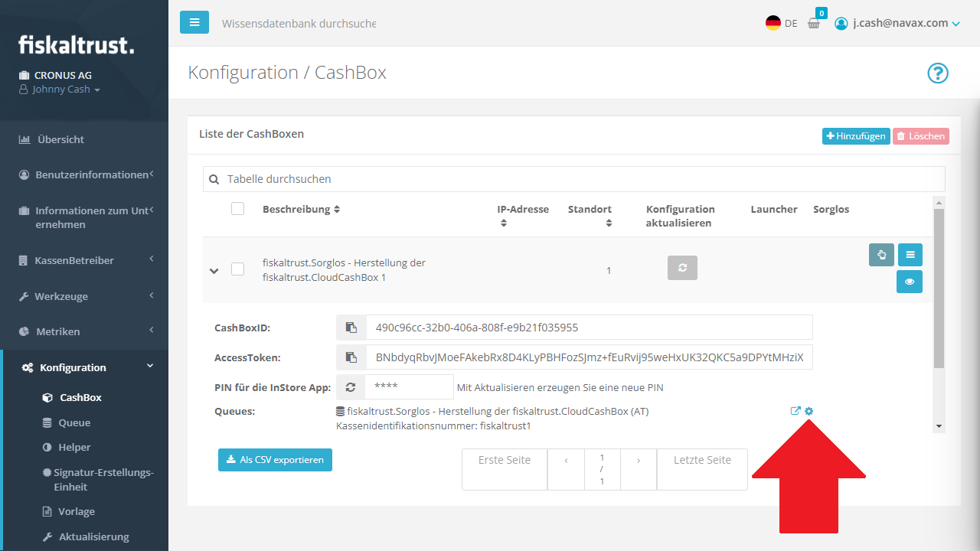Sort by IP-Adresse column
This screenshot has width=980, height=551.
(x=523, y=216)
